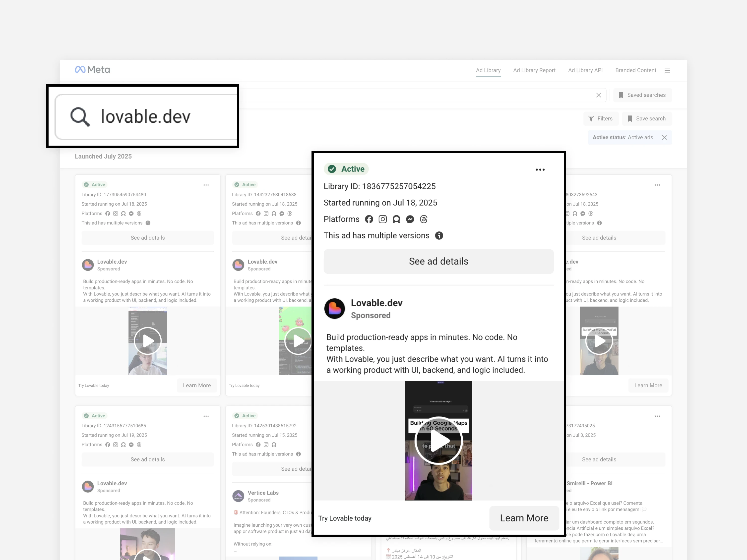The width and height of the screenshot is (747, 560).
Task: Click the Lovable.dev name on ad 1243156777510685
Action: coord(112,483)
